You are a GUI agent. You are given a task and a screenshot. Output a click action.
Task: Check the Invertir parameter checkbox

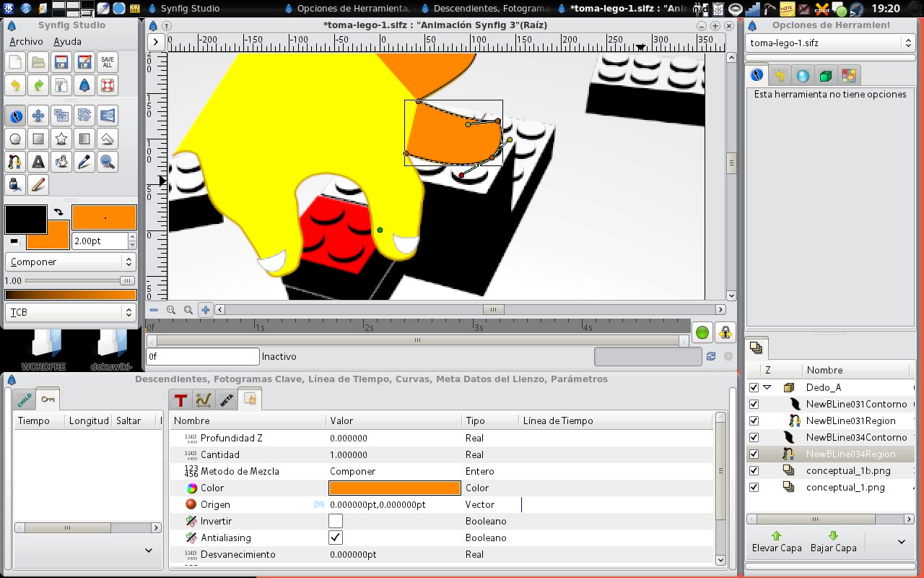click(x=336, y=521)
